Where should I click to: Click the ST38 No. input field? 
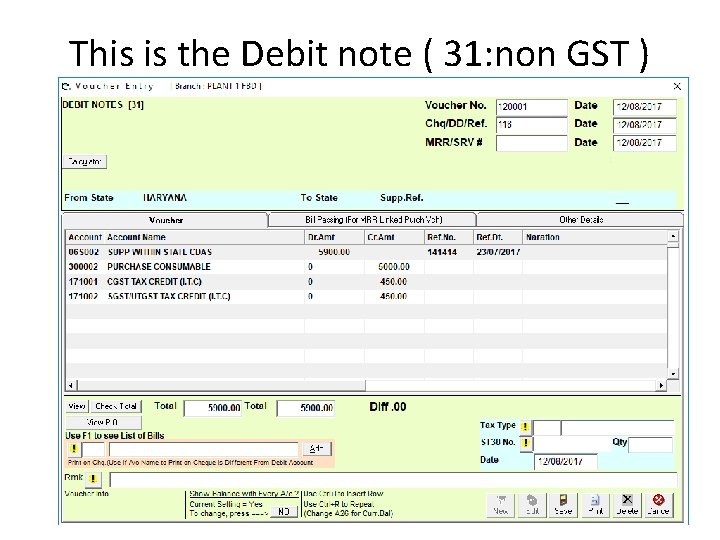572,444
